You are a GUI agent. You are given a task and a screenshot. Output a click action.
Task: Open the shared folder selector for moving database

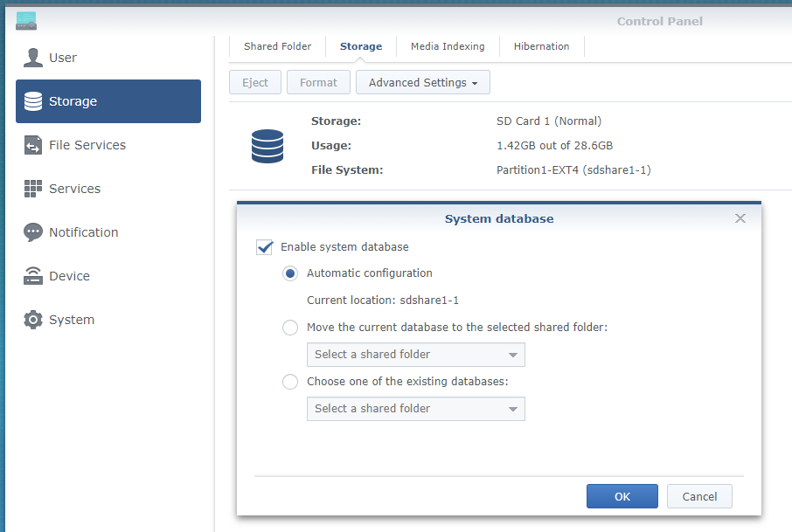click(x=415, y=355)
